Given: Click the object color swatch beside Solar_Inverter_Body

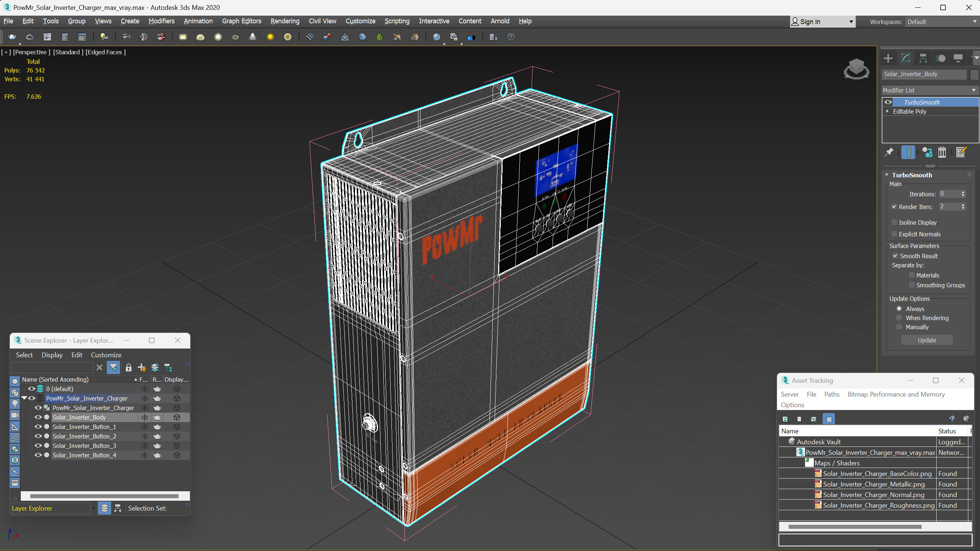Looking at the screenshot, I should [x=973, y=74].
